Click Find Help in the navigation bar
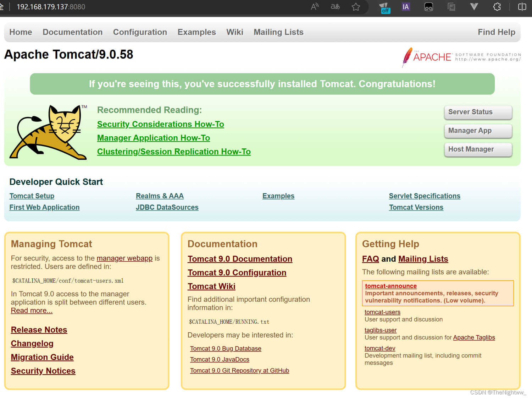Screen dimensions: 532x399 (x=497, y=32)
